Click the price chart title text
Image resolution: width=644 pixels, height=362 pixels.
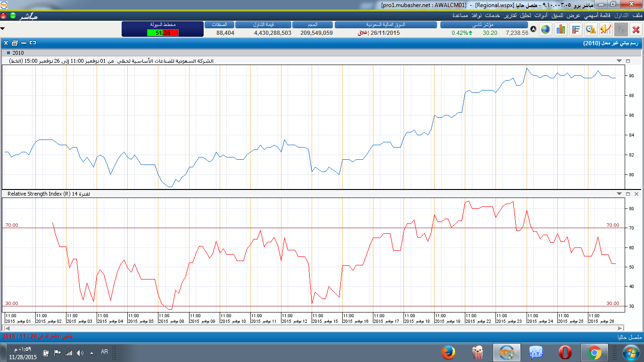click(110, 61)
